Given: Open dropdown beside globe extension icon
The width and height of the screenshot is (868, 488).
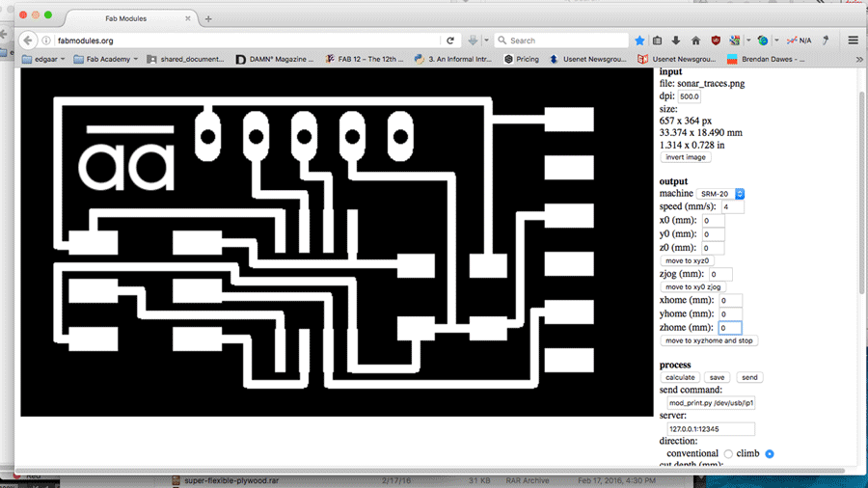Looking at the screenshot, I should point(776,41).
